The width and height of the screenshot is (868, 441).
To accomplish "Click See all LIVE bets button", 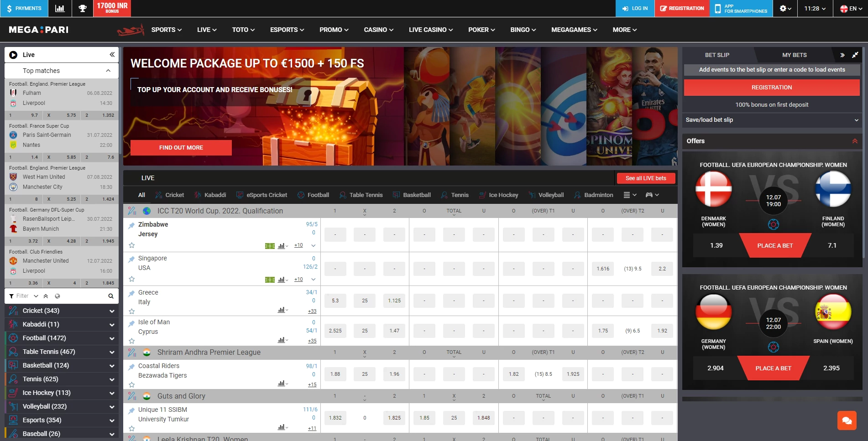I will point(646,178).
